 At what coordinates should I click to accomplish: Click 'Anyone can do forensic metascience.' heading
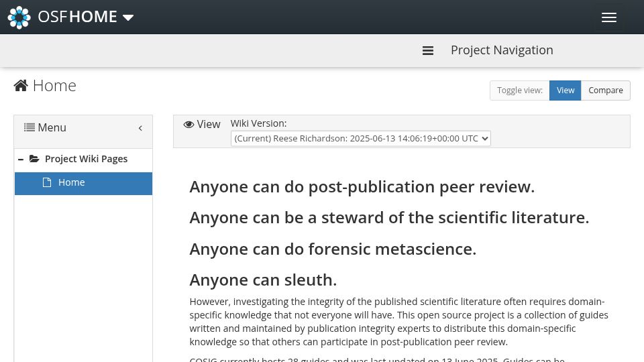click(333, 249)
